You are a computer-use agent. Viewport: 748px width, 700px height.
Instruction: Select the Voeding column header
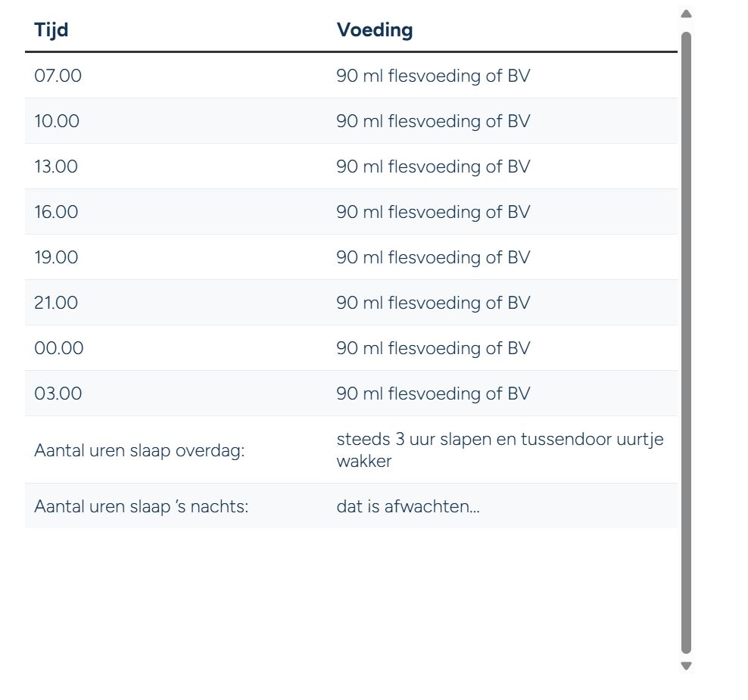(375, 30)
